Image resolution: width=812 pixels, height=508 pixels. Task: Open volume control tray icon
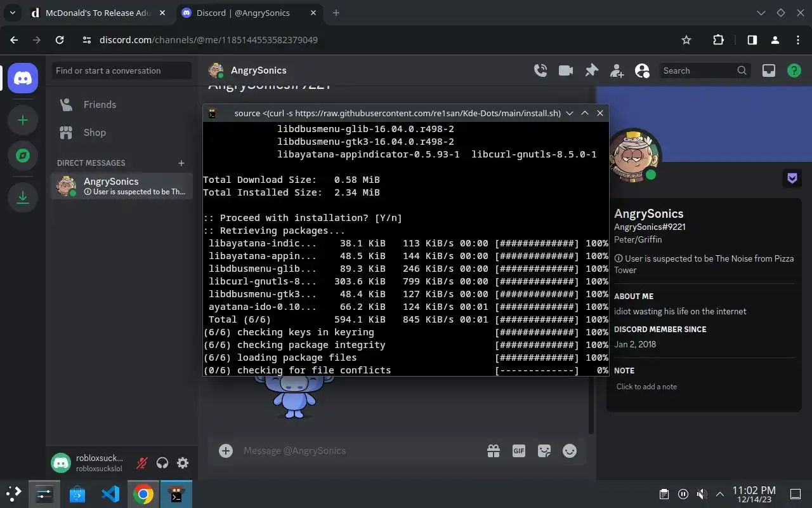[x=702, y=494]
